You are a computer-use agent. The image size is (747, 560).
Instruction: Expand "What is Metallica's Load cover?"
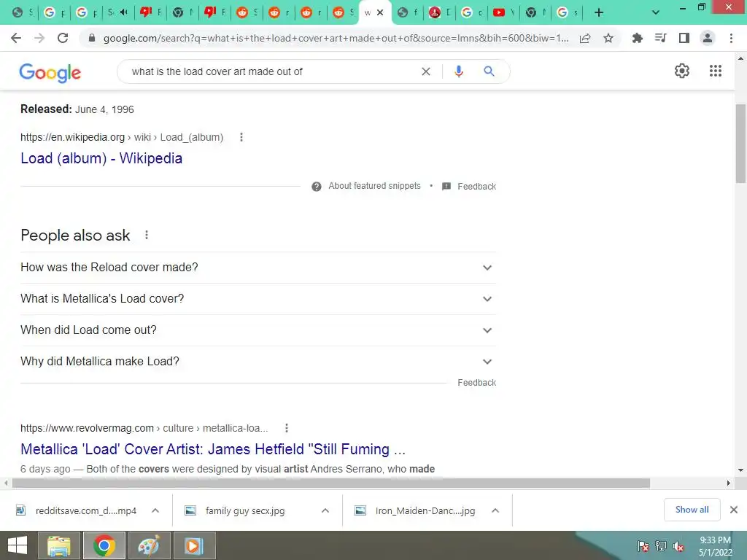point(258,299)
